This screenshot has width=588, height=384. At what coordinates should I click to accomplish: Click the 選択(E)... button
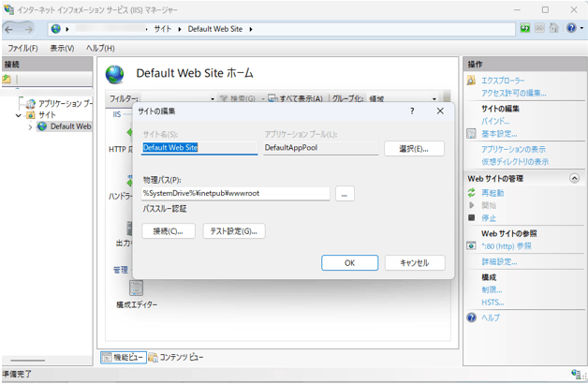414,149
